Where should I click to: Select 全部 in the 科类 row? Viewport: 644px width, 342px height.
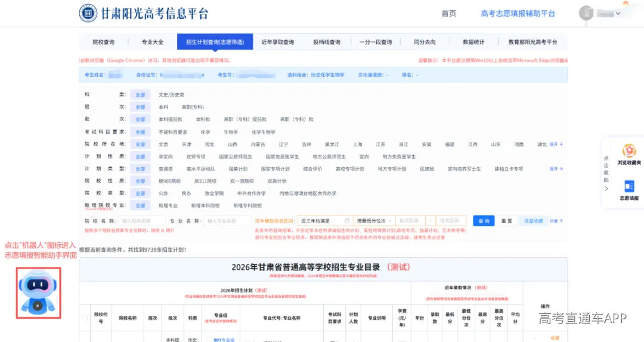click(x=140, y=94)
